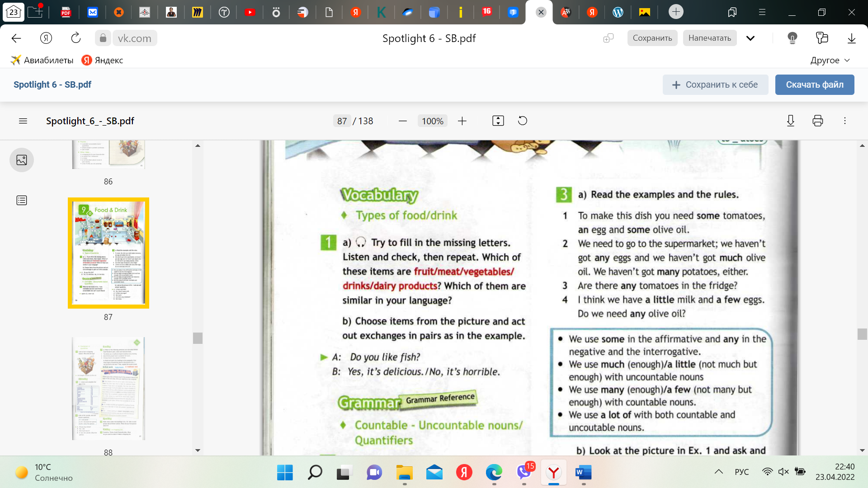Select the page 86 thumbnail

pos(108,155)
